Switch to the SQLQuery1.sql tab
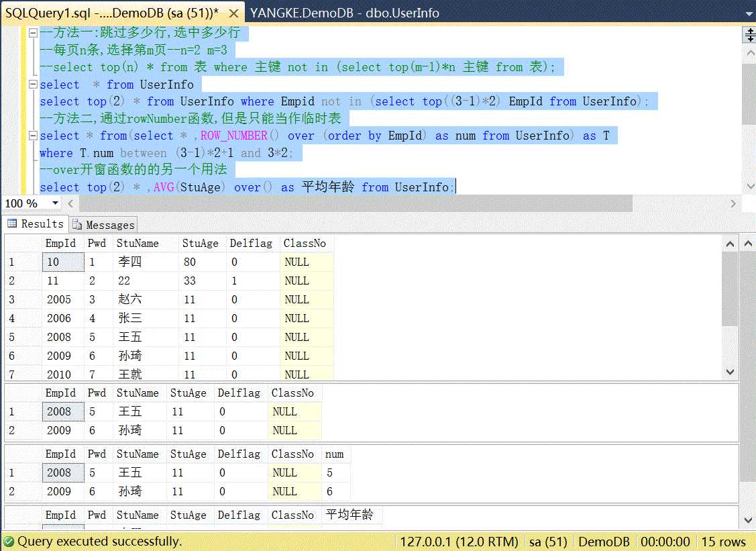756x551 pixels. point(112,13)
